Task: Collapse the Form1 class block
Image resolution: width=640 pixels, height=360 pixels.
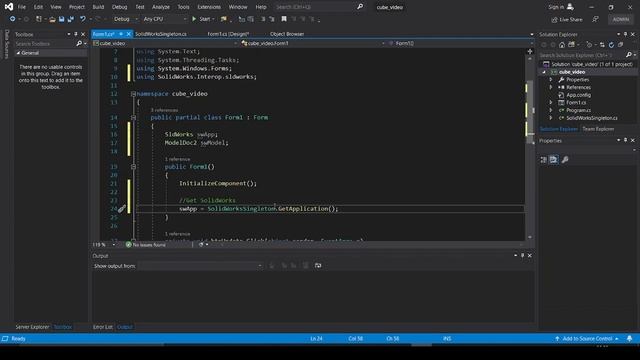Action: point(133,118)
